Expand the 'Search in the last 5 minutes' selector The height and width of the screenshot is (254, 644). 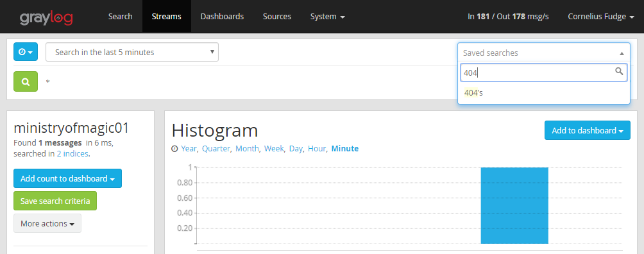click(132, 52)
